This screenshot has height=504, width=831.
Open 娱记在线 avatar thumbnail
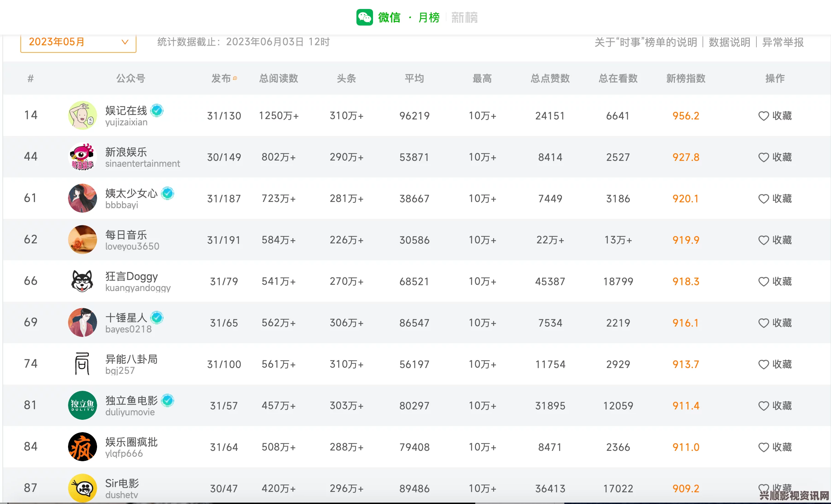coord(83,115)
